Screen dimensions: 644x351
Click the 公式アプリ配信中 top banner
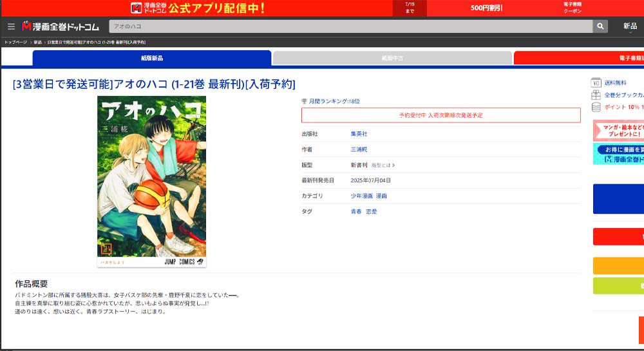click(x=197, y=8)
